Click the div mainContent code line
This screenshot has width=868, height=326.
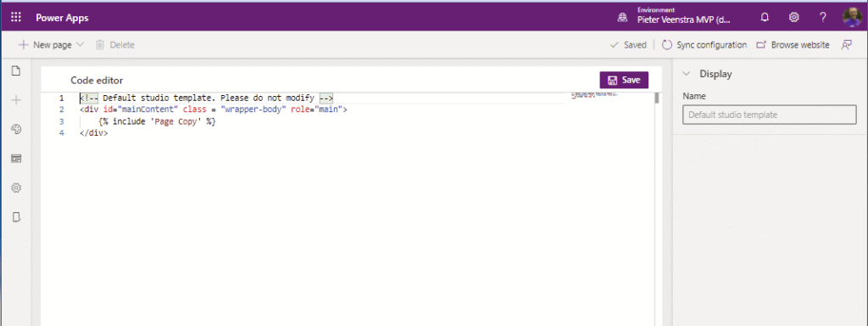[x=213, y=110]
